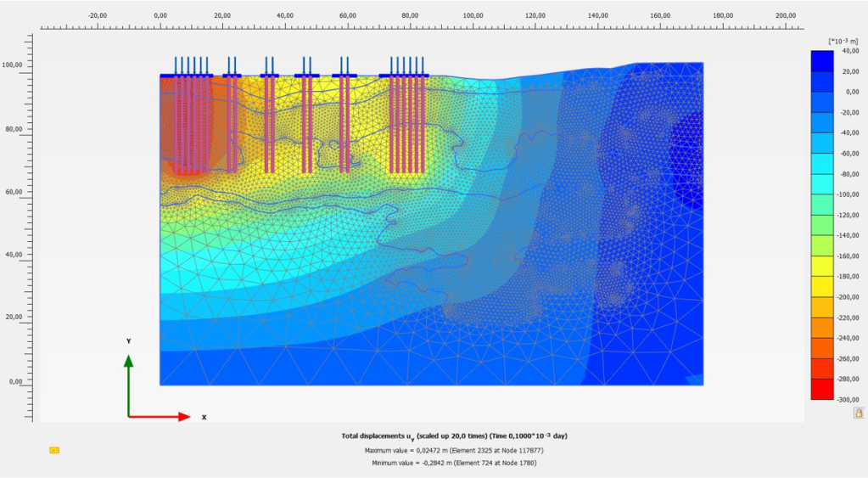
Task: Click the yellow annotation icon at bottom left
Action: click(54, 450)
